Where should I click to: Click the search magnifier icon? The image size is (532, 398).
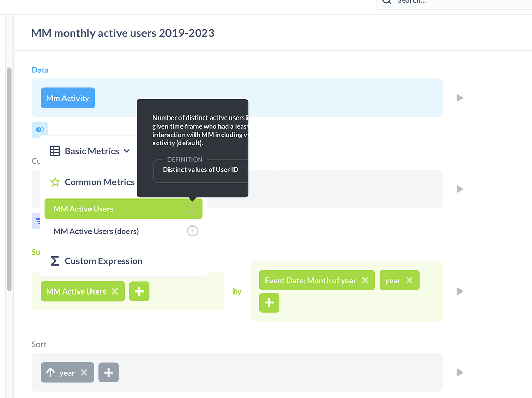386,2
